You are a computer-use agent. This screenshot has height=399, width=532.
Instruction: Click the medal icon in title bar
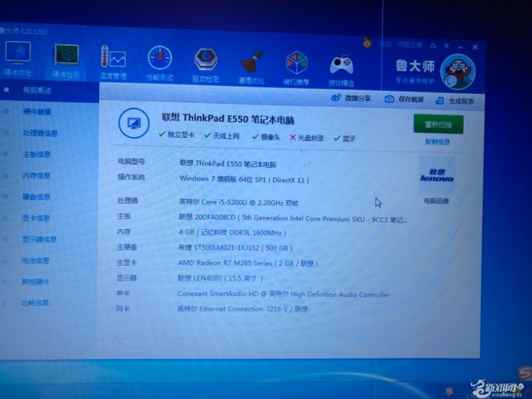point(366,43)
